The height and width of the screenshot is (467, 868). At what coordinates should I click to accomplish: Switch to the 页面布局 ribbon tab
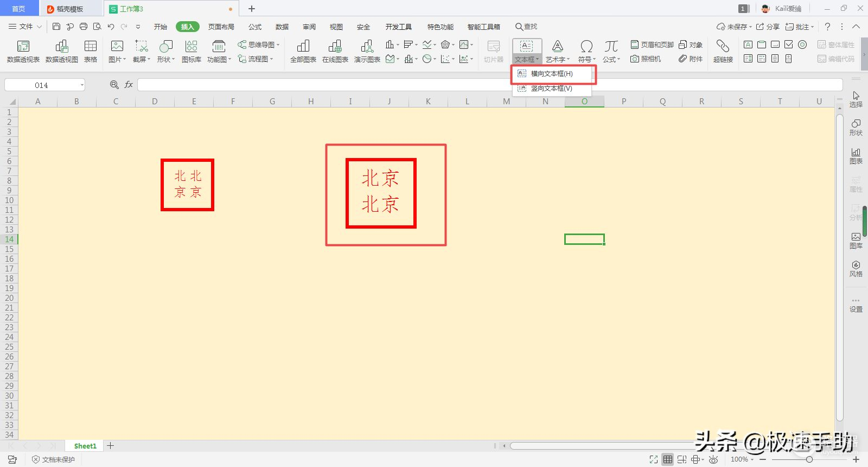221,27
